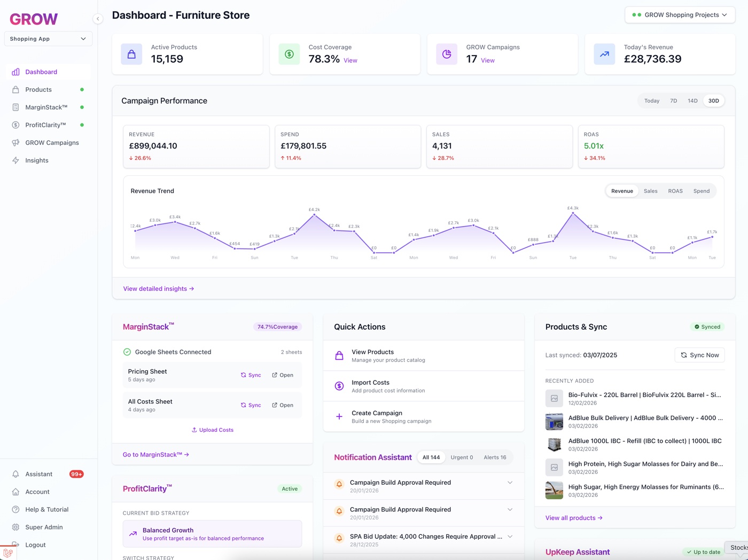Image resolution: width=748 pixels, height=560 pixels.
Task: Follow the View detailed insights link
Action: point(158,289)
